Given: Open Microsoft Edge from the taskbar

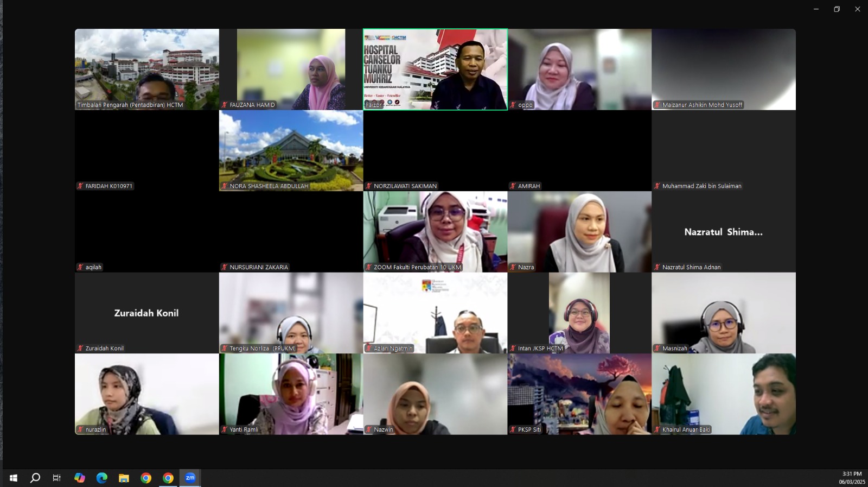Looking at the screenshot, I should point(102,478).
